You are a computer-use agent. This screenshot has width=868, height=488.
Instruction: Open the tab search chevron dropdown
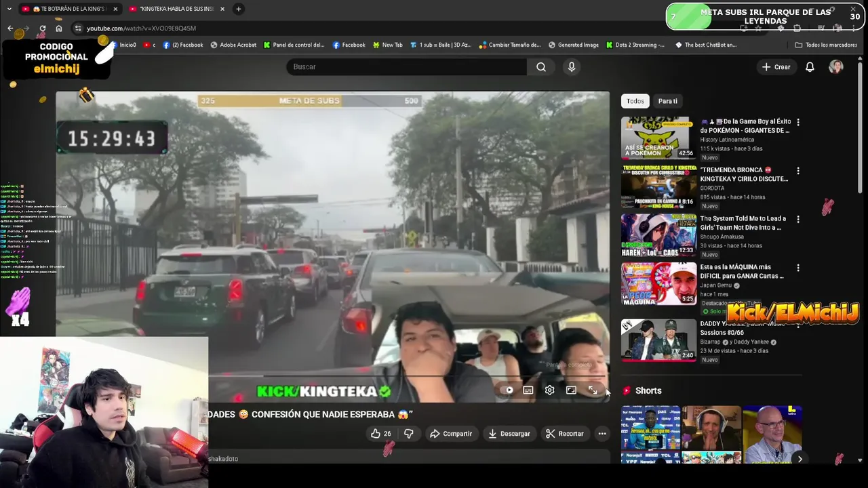[9, 9]
